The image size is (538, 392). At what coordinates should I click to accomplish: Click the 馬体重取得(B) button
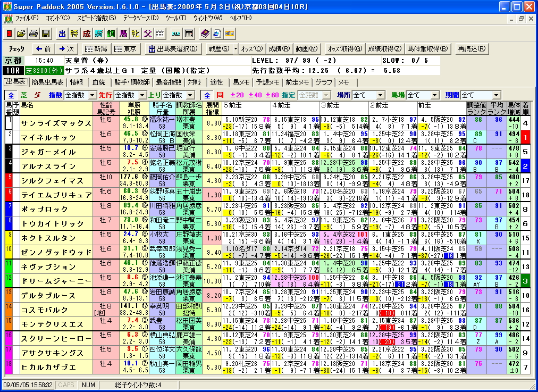(428, 49)
